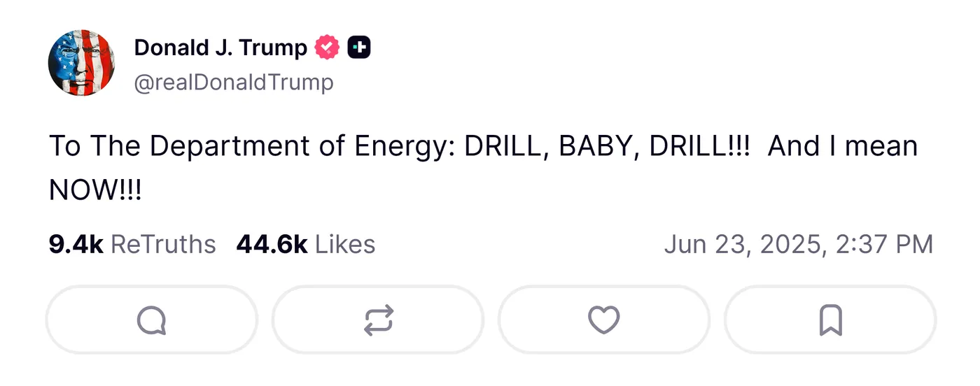
Task: Click the "NOW!!!" text on second line
Action: coord(95,190)
